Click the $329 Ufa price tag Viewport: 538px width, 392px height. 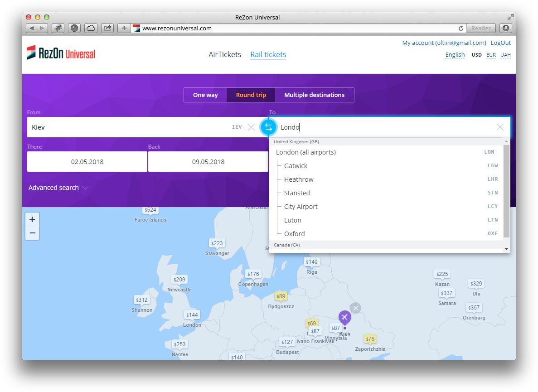476,284
